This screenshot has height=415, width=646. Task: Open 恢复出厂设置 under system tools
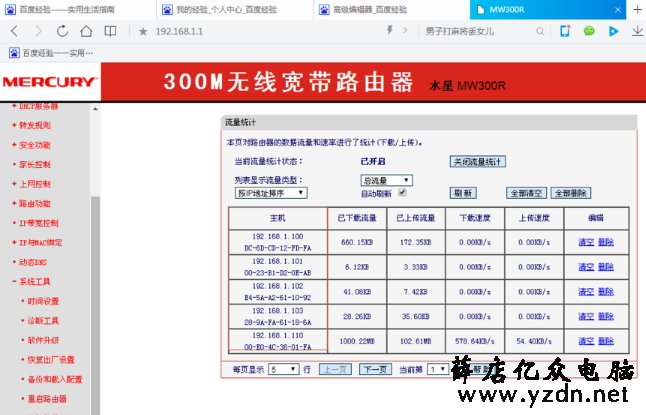pyautogui.click(x=51, y=360)
